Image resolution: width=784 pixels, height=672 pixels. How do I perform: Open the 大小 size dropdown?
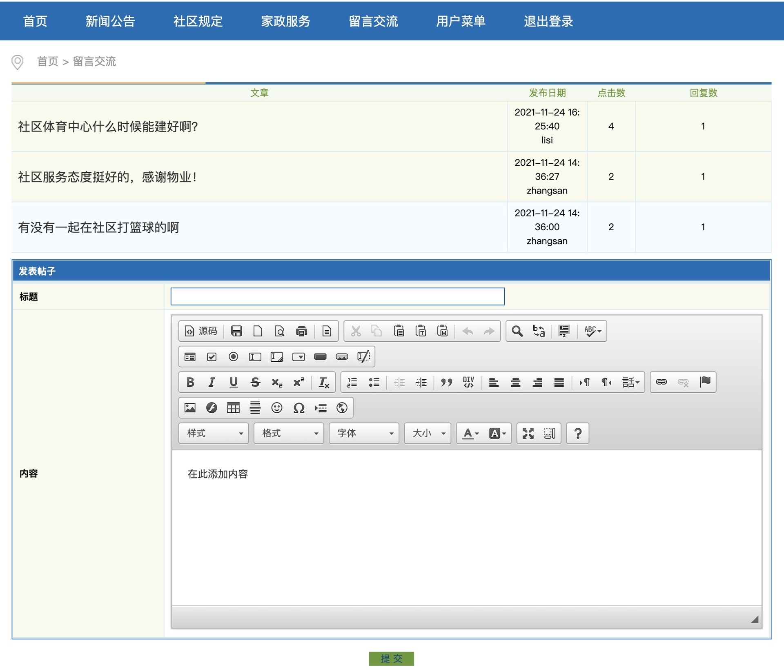[428, 433]
